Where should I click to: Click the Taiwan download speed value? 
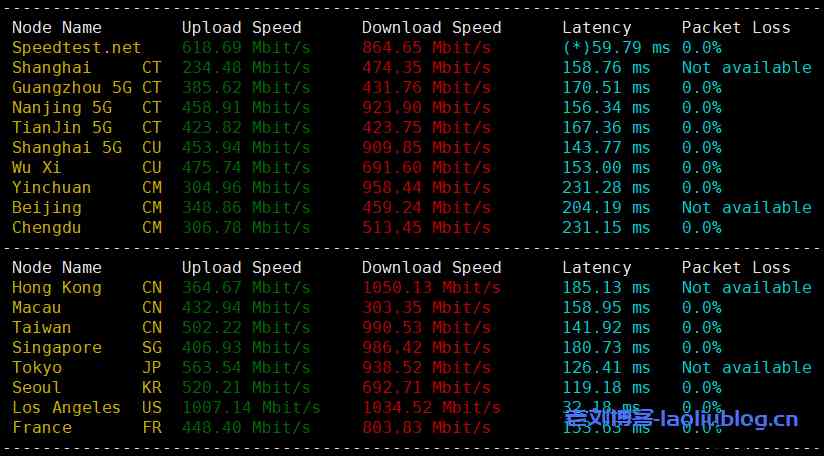pyautogui.click(x=426, y=328)
